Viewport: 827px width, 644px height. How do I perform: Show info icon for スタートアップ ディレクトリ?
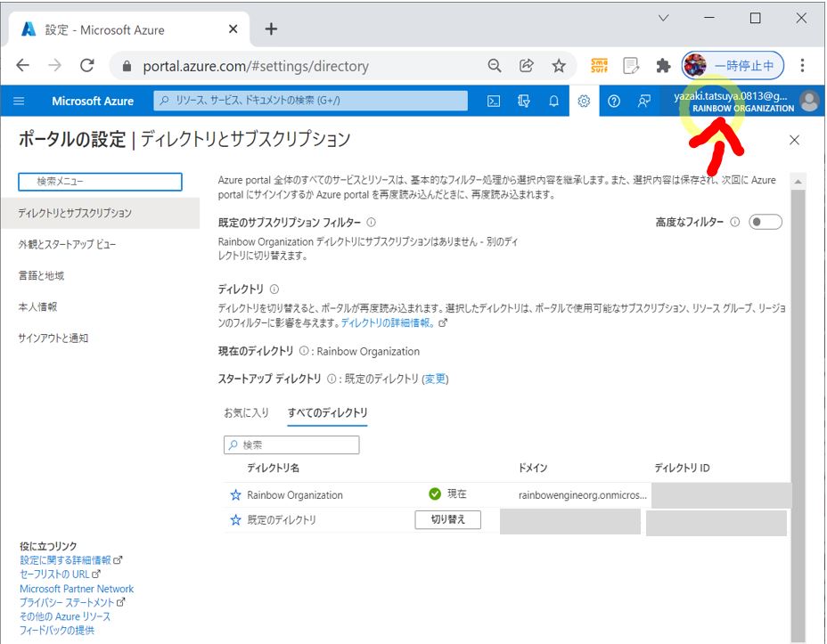click(332, 379)
